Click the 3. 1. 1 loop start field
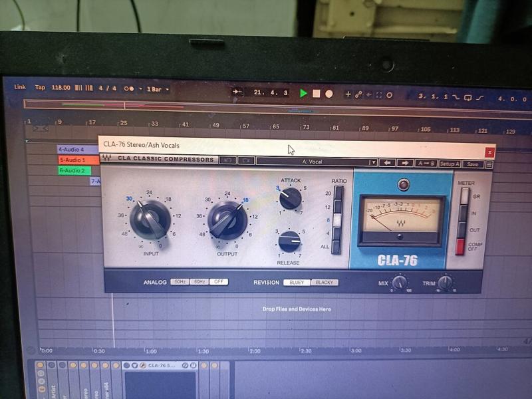 pyautogui.click(x=434, y=96)
